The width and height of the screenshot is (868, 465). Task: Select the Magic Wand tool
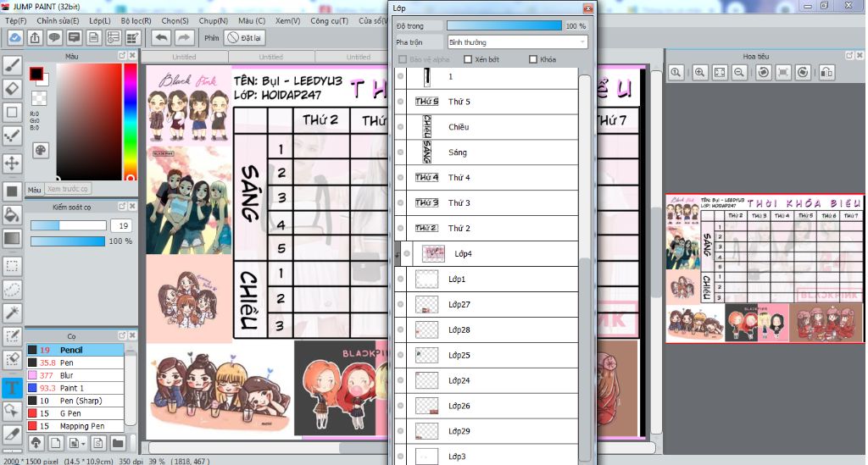[12, 313]
